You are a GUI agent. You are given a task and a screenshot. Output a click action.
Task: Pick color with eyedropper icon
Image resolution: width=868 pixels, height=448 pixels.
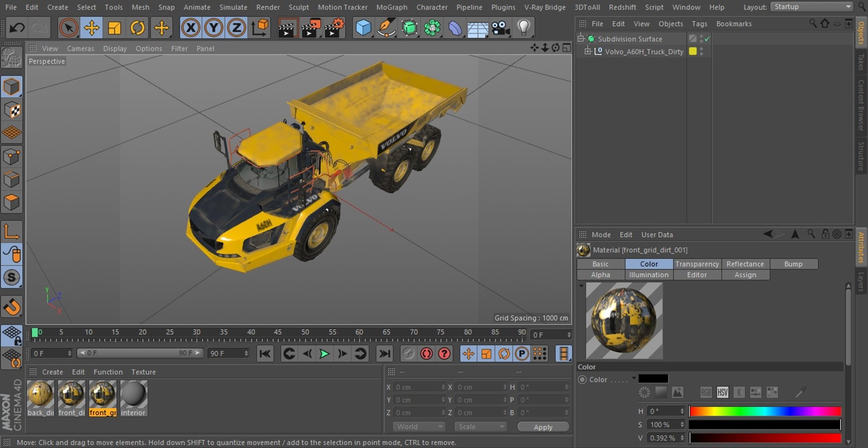click(801, 392)
